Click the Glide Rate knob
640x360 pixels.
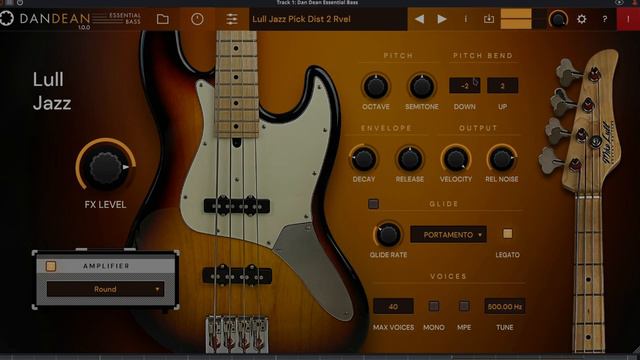(388, 235)
